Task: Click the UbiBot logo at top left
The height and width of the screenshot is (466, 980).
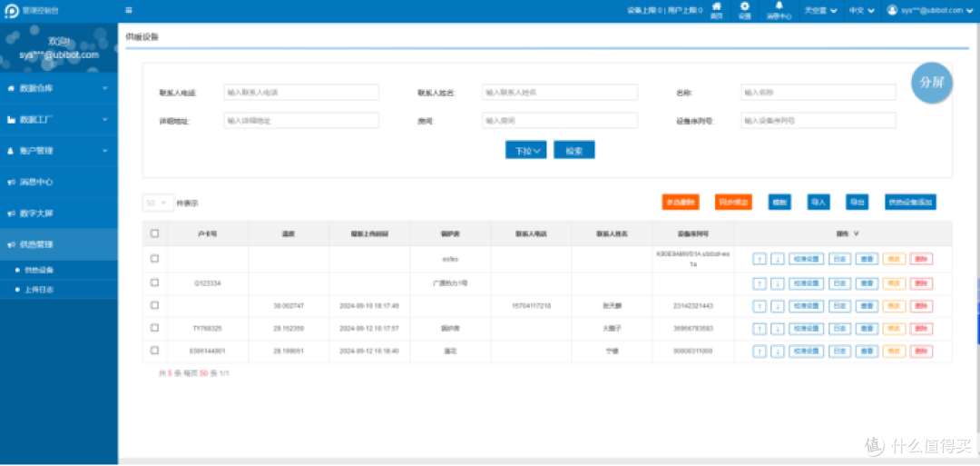Action: tap(11, 11)
